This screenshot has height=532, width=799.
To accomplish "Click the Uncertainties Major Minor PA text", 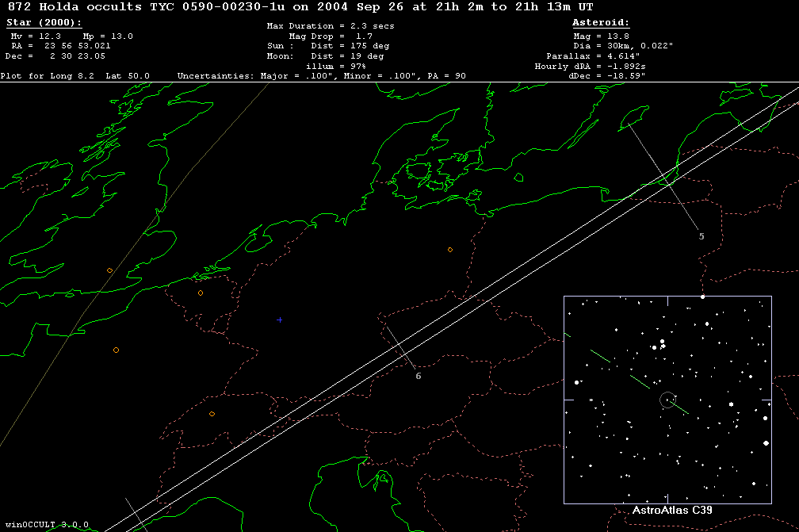I will [322, 76].
